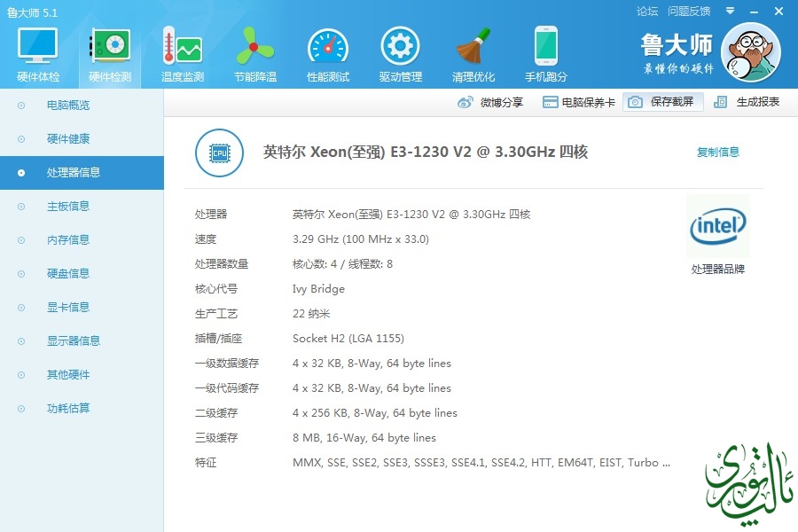The height and width of the screenshot is (532, 798).
Task: Open 性能测试 speedometer icon
Action: click(x=328, y=47)
